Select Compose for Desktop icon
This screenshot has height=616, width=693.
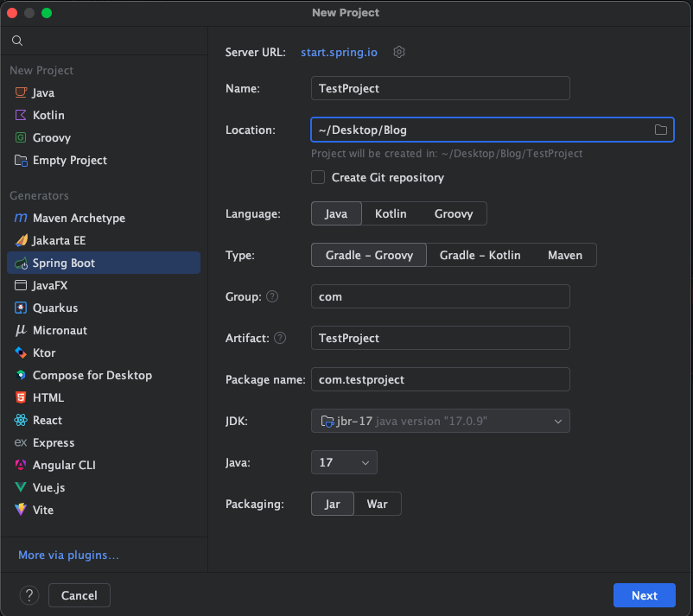click(21, 375)
